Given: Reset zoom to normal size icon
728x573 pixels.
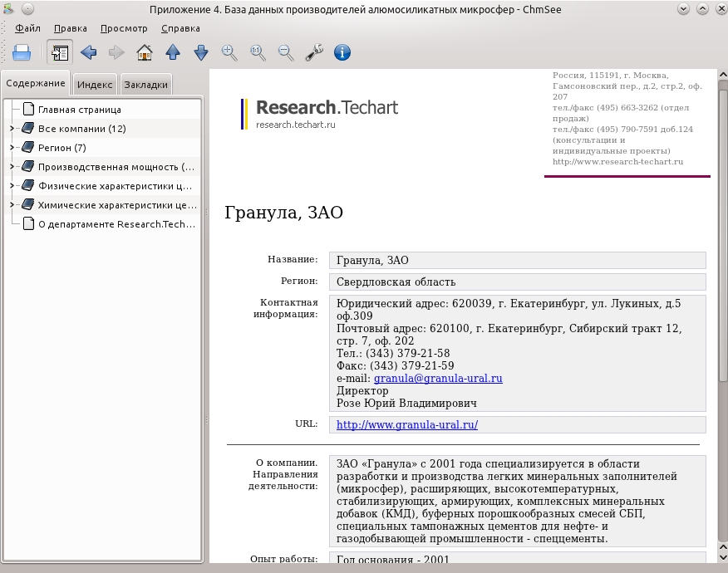Looking at the screenshot, I should pos(258,52).
